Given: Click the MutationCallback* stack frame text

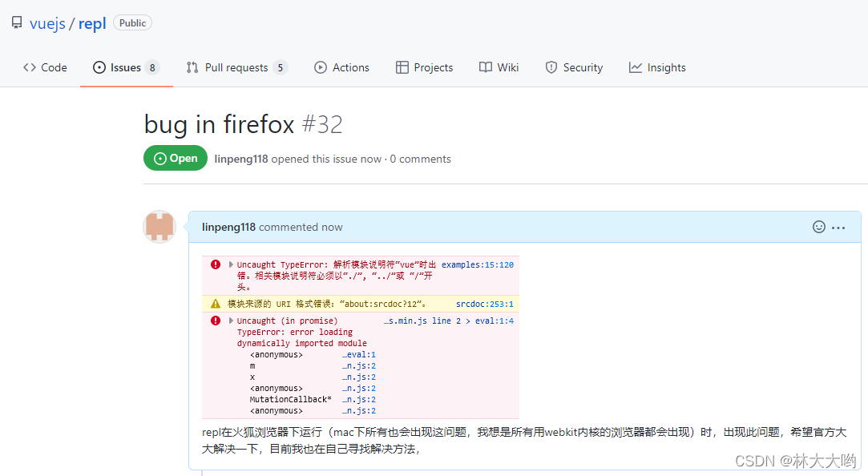Looking at the screenshot, I should point(291,399).
